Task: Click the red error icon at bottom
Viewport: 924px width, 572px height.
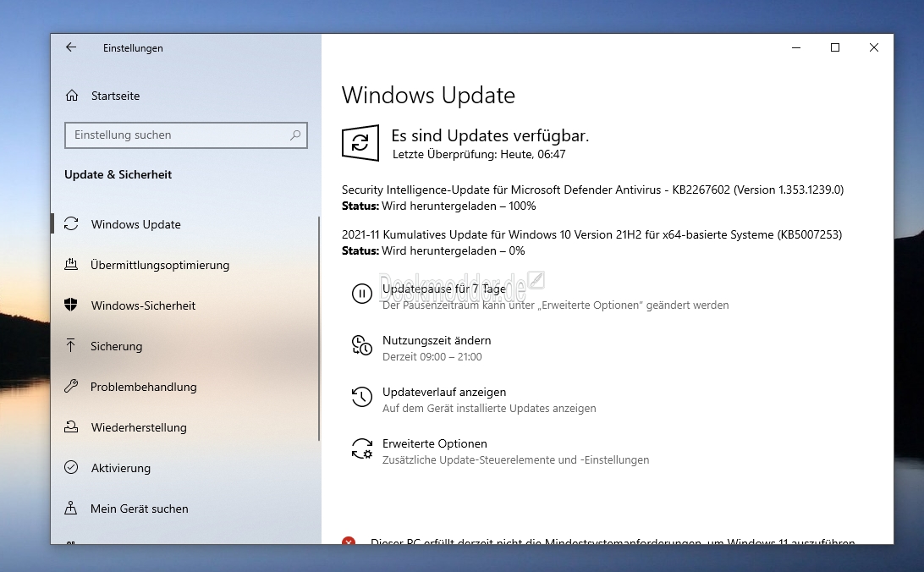Action: click(349, 540)
